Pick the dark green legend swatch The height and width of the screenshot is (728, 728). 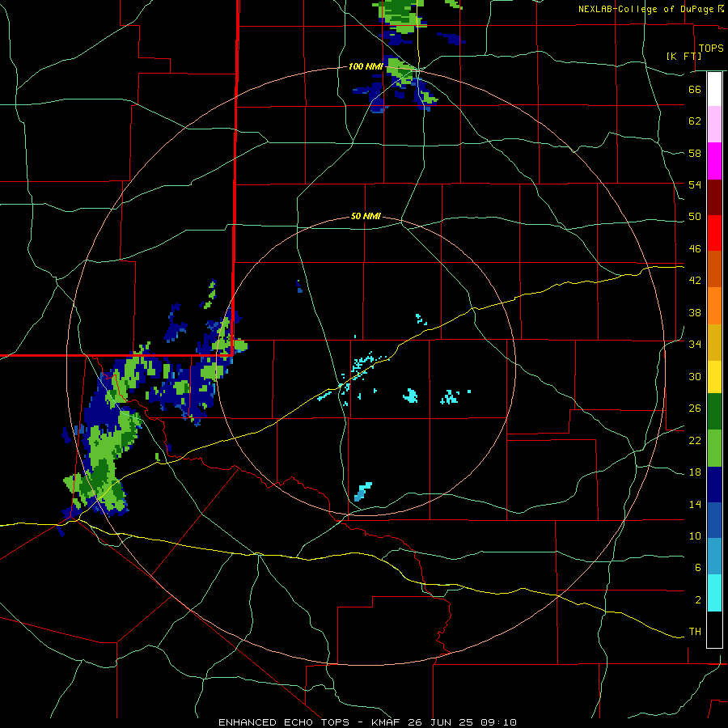point(714,412)
